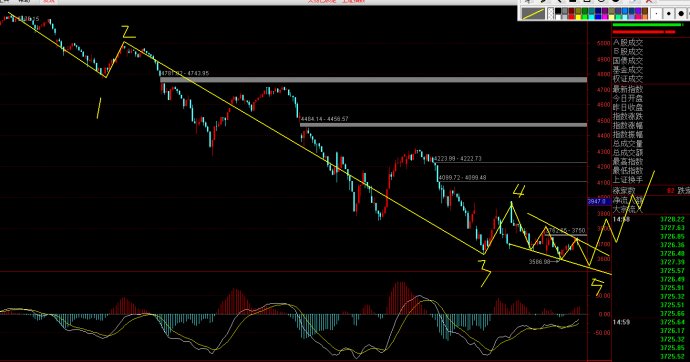Click the '4484.14 - 4456.57' gap label
690x362 pixels.
[325, 119]
